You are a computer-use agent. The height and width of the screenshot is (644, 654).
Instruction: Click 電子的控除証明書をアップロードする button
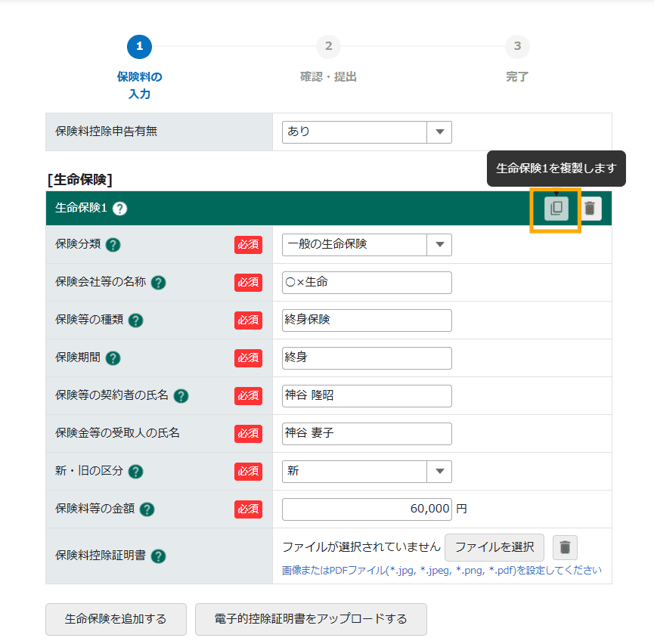coord(311,619)
